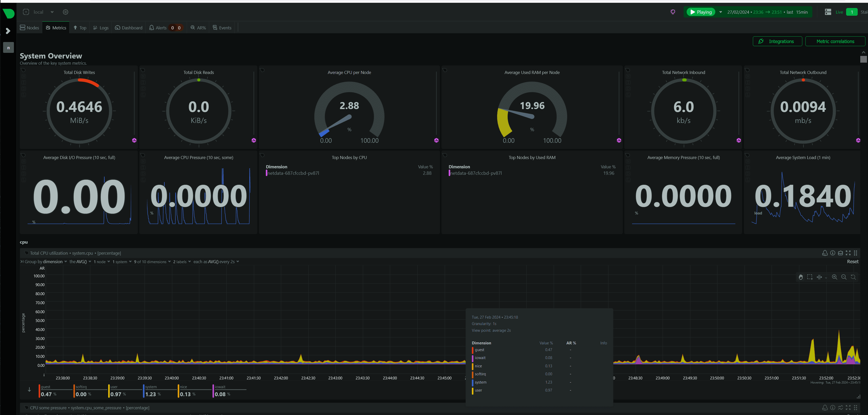Open the Dashboard tab
868x415 pixels.
[x=129, y=28]
